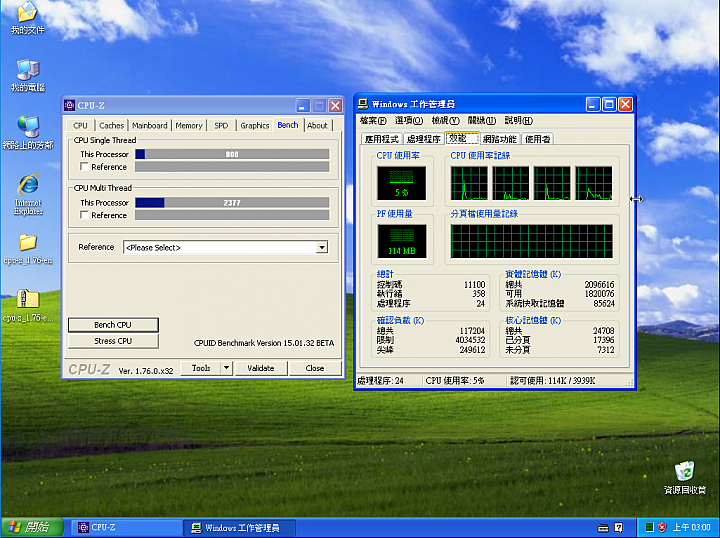Viewport: 720px width, 538px height.
Task: Click the commit charge peak value 249612
Action: [x=472, y=350]
